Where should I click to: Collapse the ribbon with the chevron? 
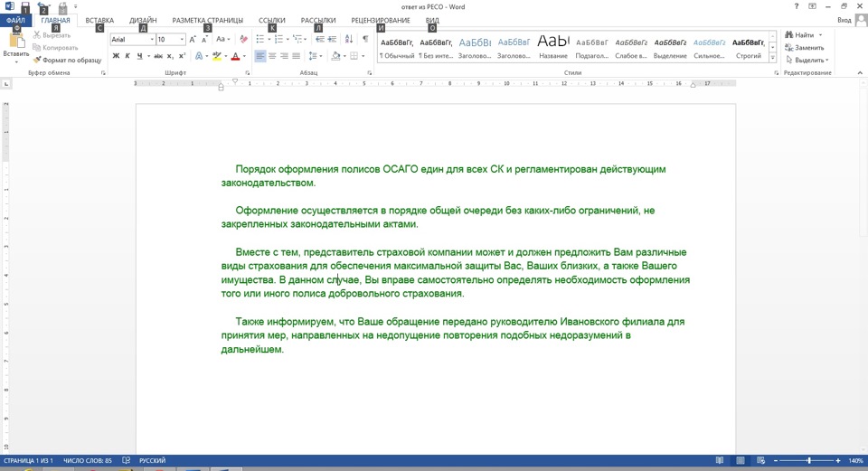coord(860,73)
